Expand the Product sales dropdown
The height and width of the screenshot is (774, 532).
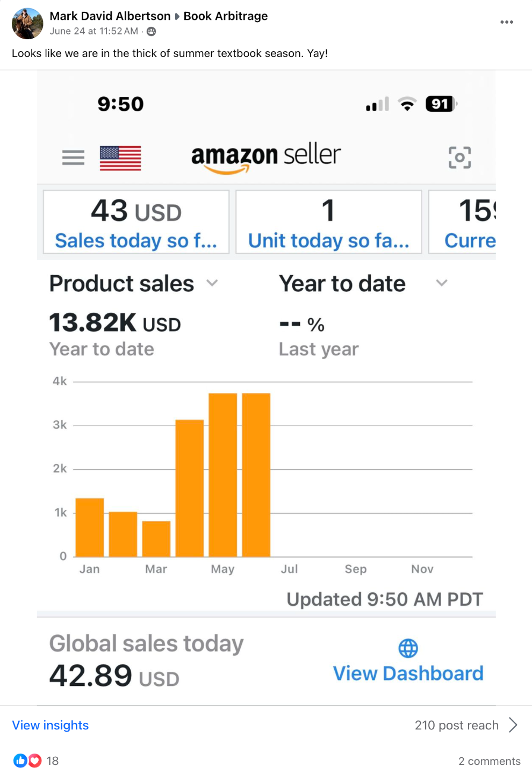coord(212,283)
